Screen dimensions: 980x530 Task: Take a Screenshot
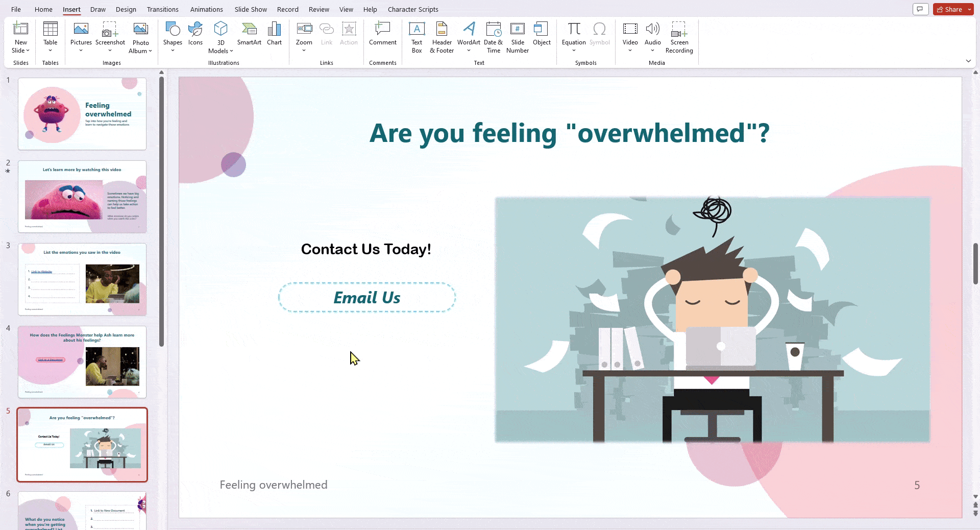tap(110, 36)
